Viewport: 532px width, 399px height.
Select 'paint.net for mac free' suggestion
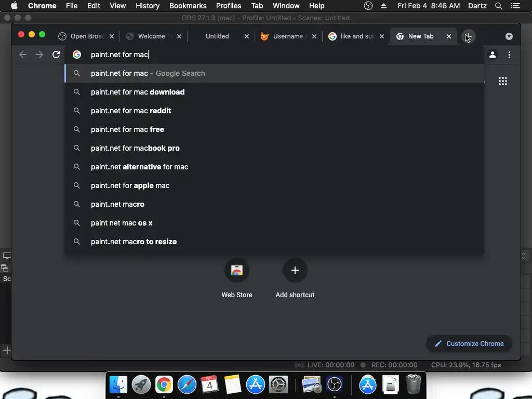[x=274, y=129]
